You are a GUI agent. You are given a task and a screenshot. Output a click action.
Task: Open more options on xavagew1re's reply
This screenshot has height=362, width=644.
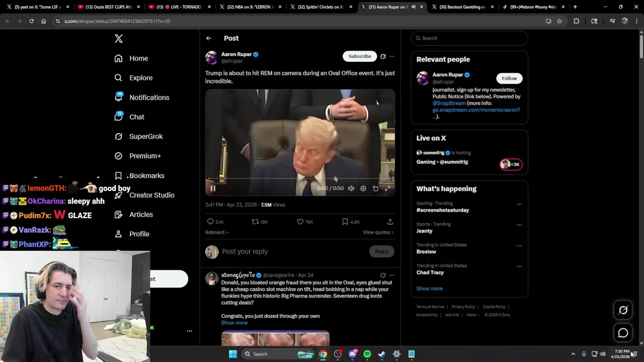click(x=392, y=276)
